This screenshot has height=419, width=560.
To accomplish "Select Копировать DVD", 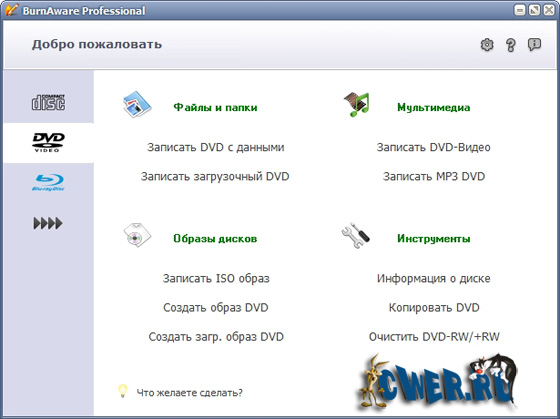I will [434, 308].
